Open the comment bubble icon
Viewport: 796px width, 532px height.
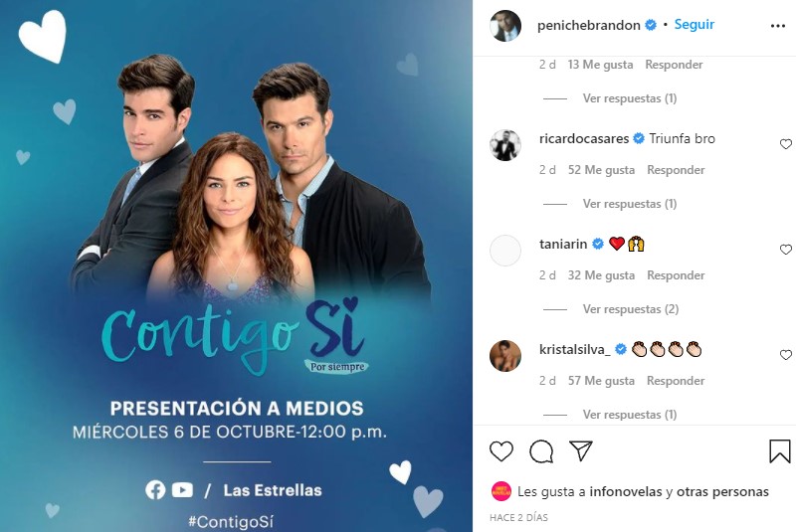point(541,450)
